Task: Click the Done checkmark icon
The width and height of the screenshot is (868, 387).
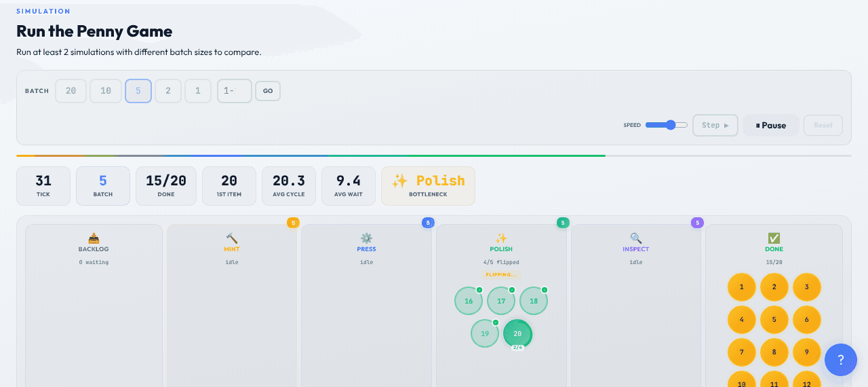Action: point(774,238)
